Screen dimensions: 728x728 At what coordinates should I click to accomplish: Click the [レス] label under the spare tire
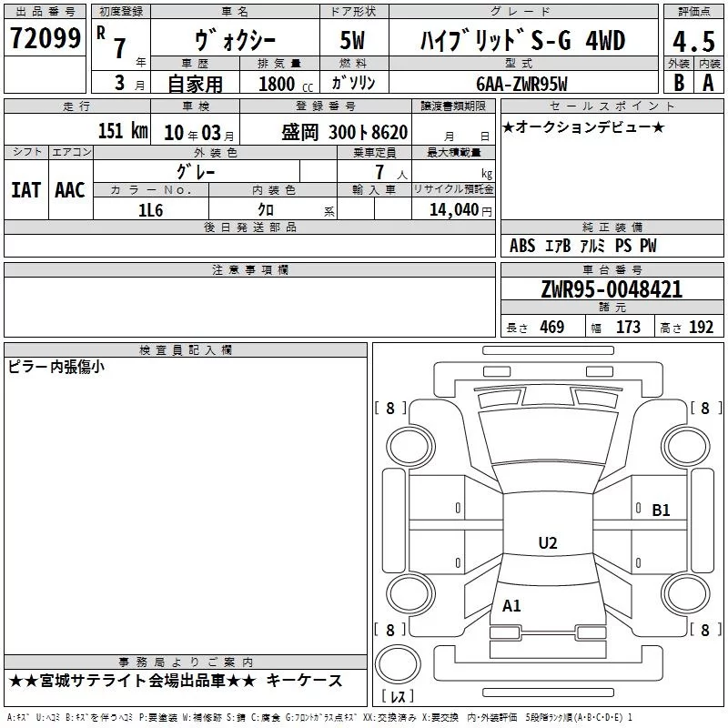coord(398,697)
